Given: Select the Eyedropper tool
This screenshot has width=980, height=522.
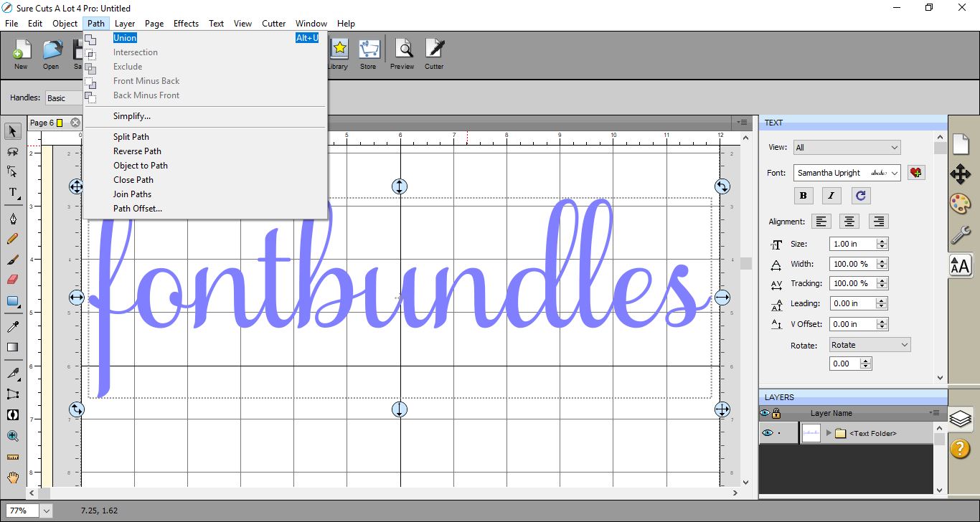Looking at the screenshot, I should (x=13, y=327).
